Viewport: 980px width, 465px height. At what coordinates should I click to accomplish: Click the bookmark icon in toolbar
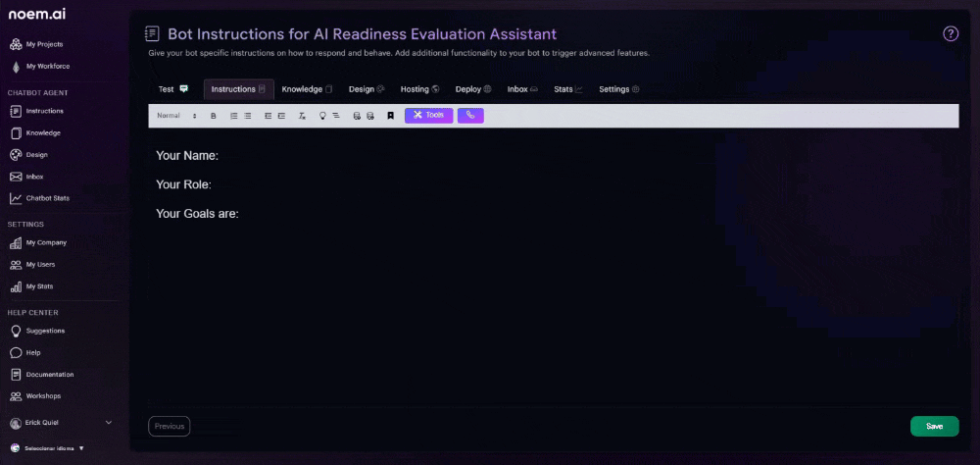click(x=390, y=116)
